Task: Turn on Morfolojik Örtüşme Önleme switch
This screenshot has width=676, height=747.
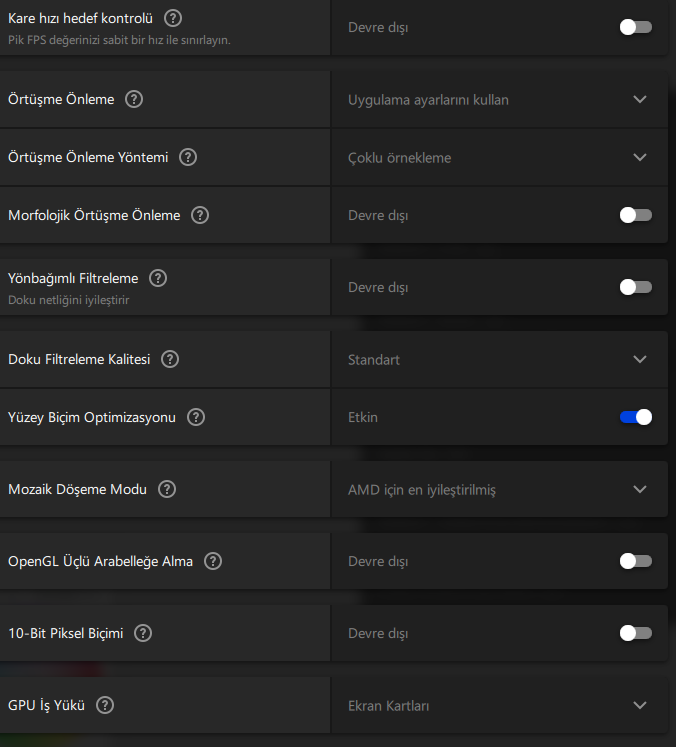Action: coord(635,215)
